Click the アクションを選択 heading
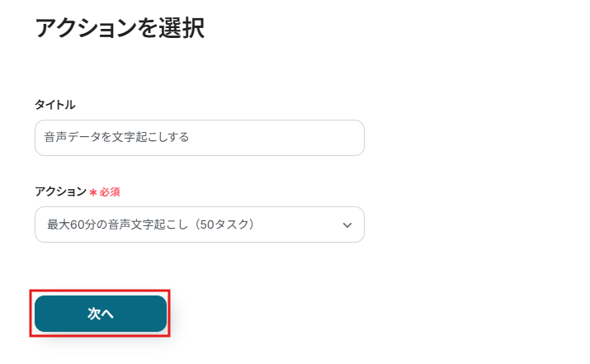590x364 pixels. tap(119, 29)
